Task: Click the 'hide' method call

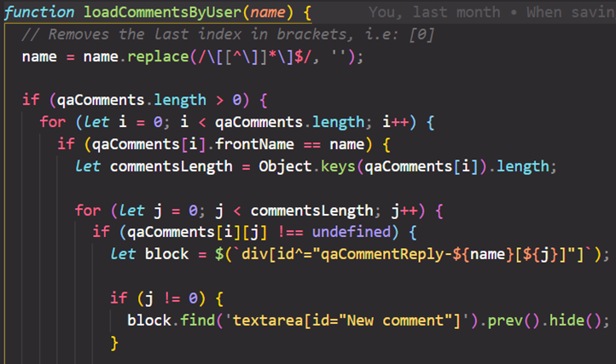Action: pyautogui.click(x=567, y=321)
